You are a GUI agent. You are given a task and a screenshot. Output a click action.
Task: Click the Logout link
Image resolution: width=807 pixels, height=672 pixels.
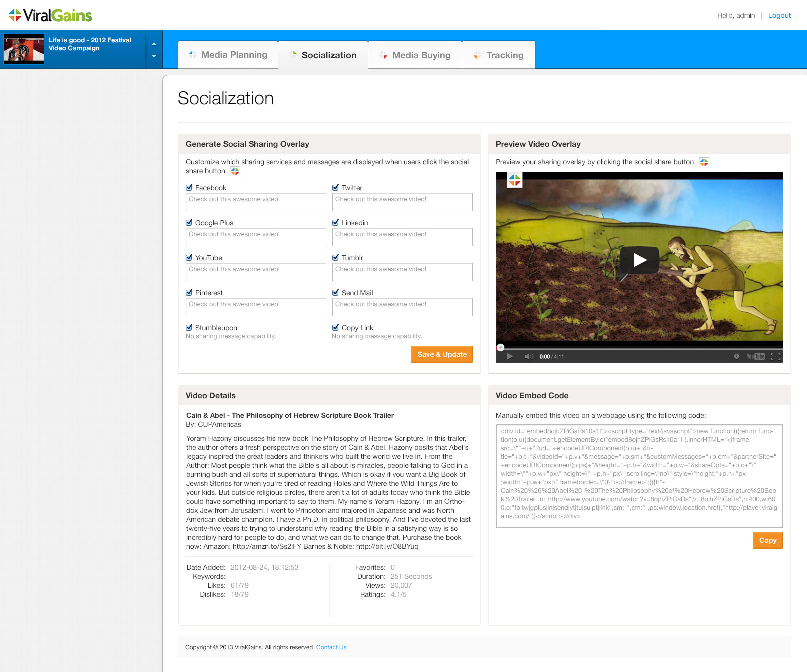(x=779, y=15)
